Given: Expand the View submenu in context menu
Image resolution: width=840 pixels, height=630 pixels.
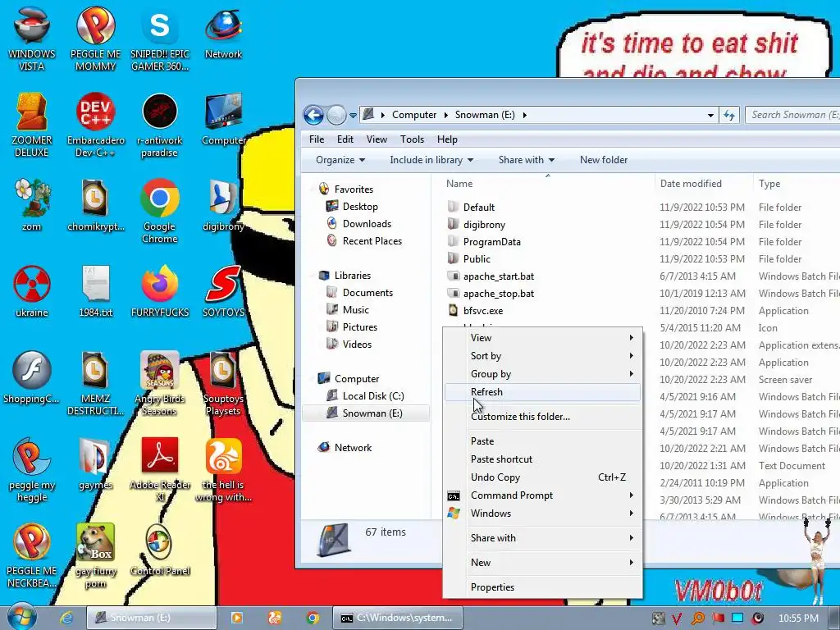Looking at the screenshot, I should [x=542, y=337].
